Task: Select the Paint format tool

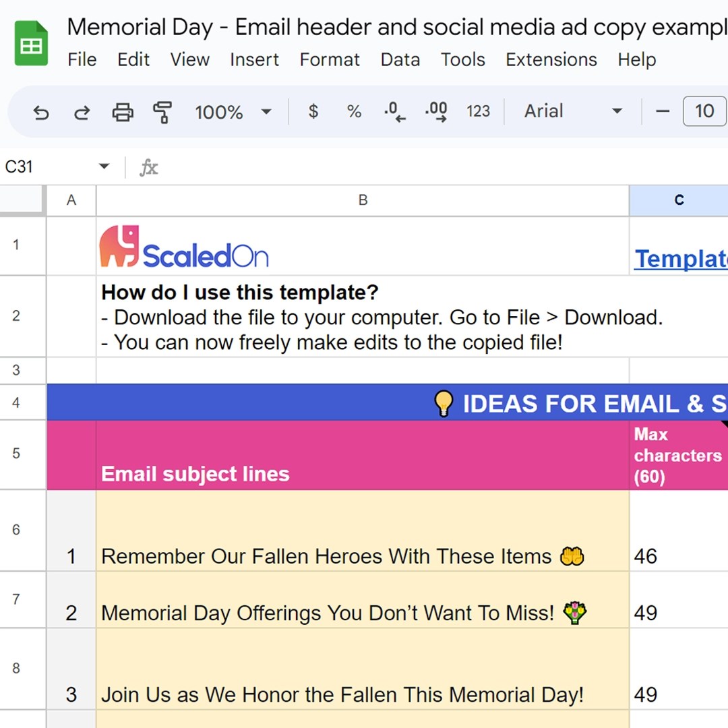Action: [161, 112]
